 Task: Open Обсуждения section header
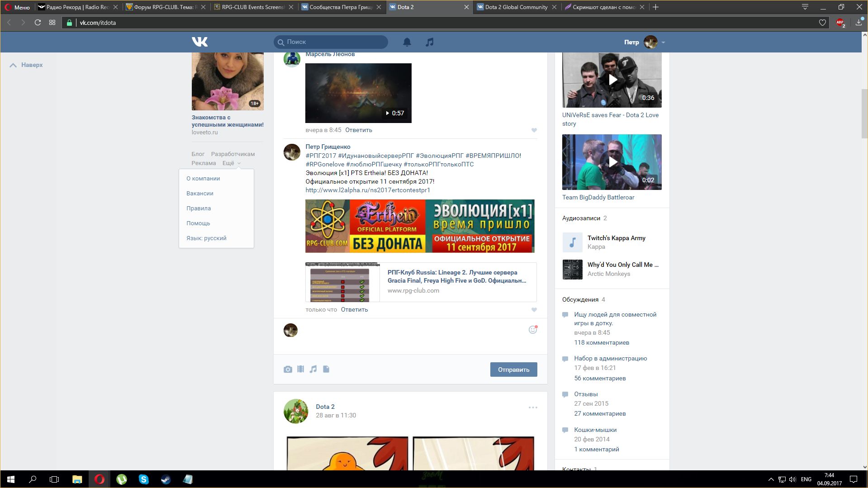(583, 300)
